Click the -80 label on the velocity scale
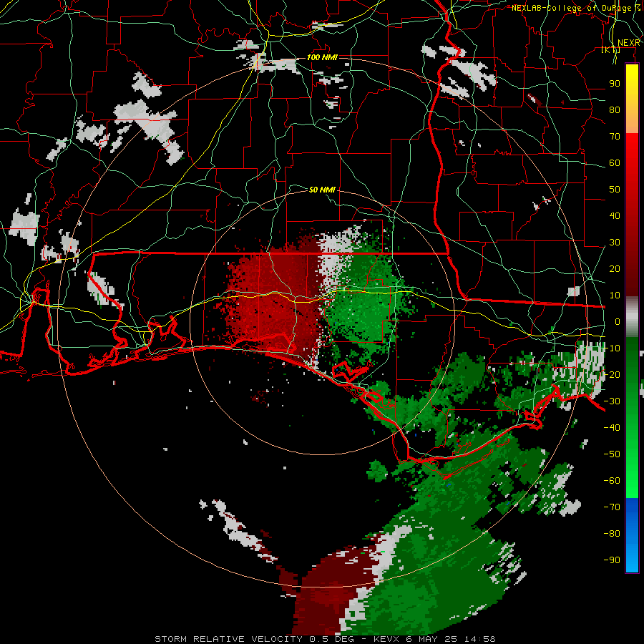 612,534
